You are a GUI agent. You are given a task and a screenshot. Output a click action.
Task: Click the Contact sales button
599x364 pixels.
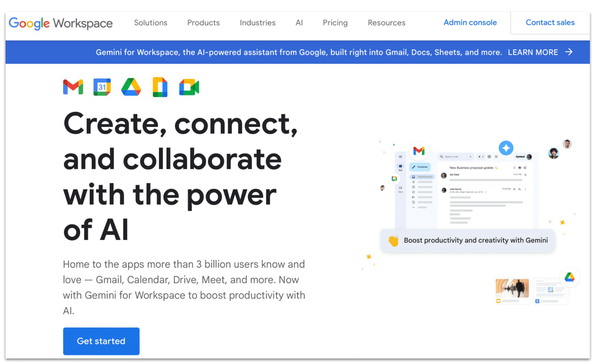point(550,23)
